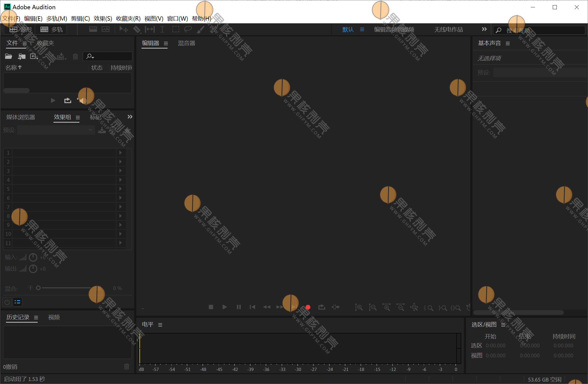588x384 pixels.
Task: Switch to the 收藏夹 tab
Action: (x=45, y=43)
